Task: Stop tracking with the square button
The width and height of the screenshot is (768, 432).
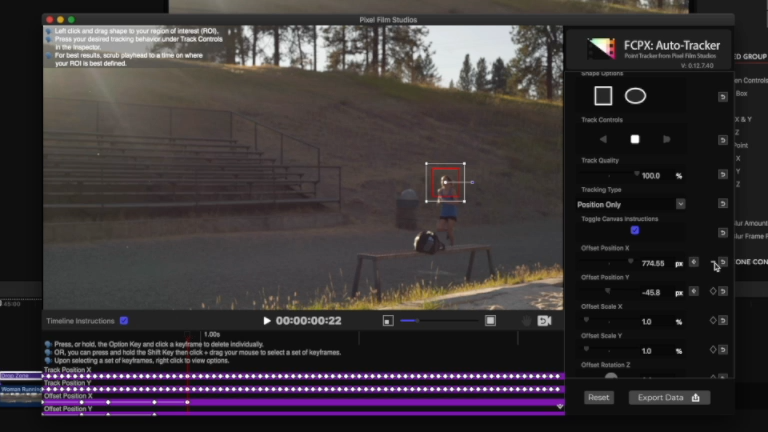Action: click(x=635, y=140)
